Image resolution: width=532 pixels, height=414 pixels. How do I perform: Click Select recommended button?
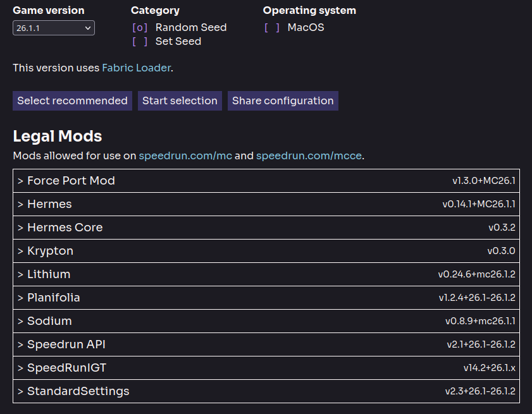72,100
